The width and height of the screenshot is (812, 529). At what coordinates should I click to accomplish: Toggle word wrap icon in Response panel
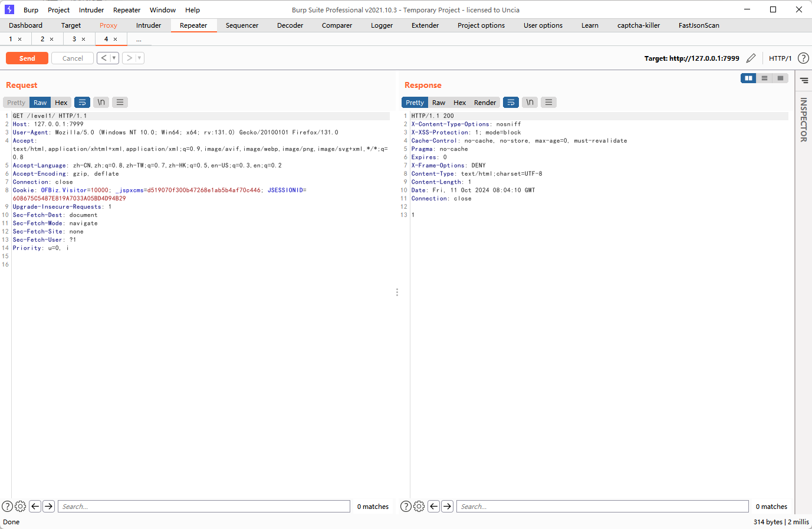(x=511, y=102)
